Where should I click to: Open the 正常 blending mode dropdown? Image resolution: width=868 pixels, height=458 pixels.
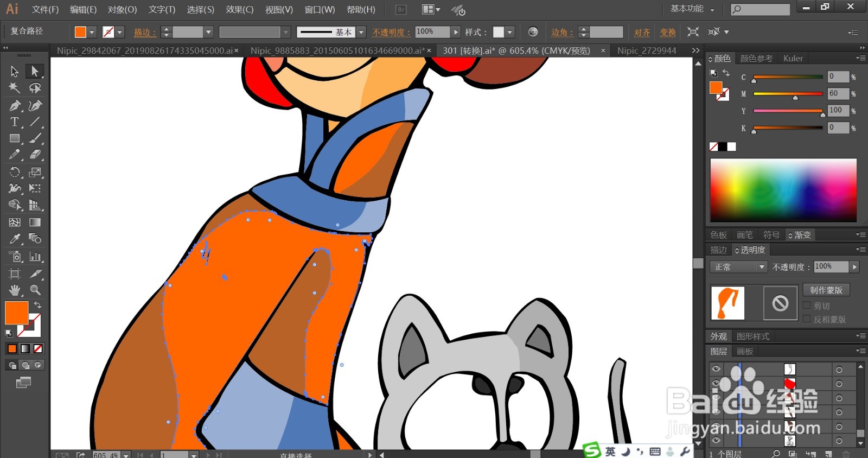pyautogui.click(x=739, y=267)
